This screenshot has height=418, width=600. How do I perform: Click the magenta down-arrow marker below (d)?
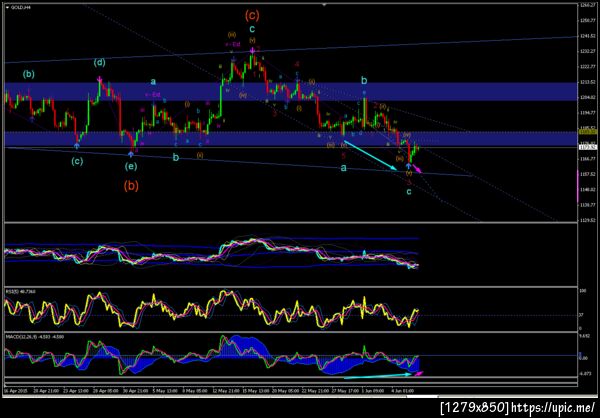click(99, 79)
